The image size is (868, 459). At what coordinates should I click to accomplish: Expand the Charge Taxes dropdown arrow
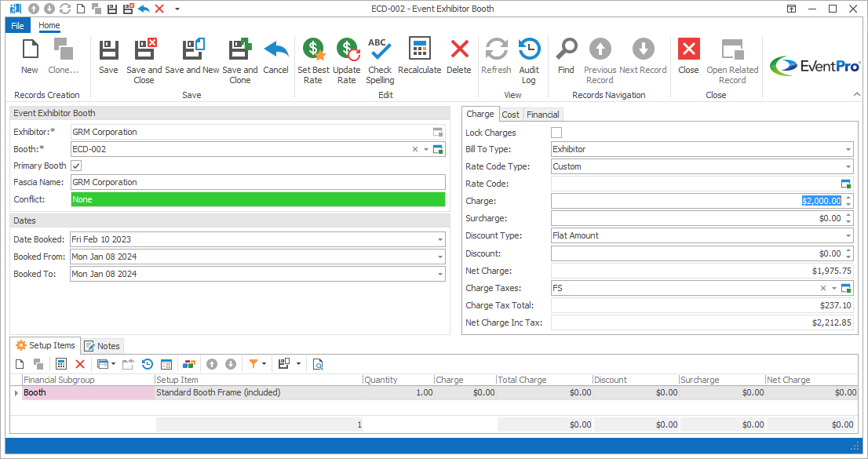834,288
